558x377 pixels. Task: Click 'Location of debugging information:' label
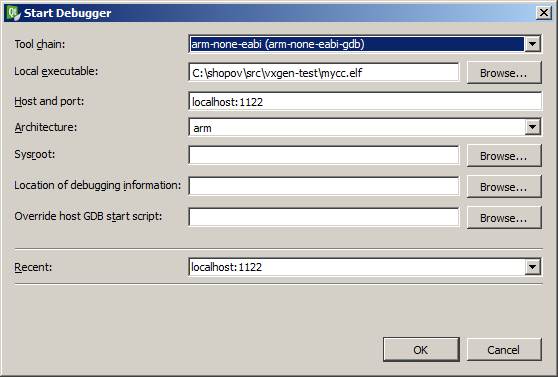(x=98, y=185)
